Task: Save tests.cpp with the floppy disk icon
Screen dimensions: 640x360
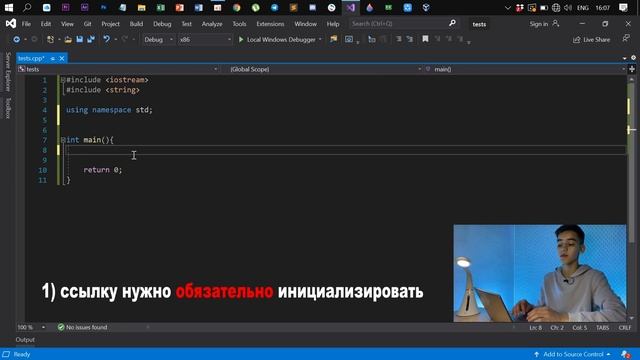Action: [80, 40]
